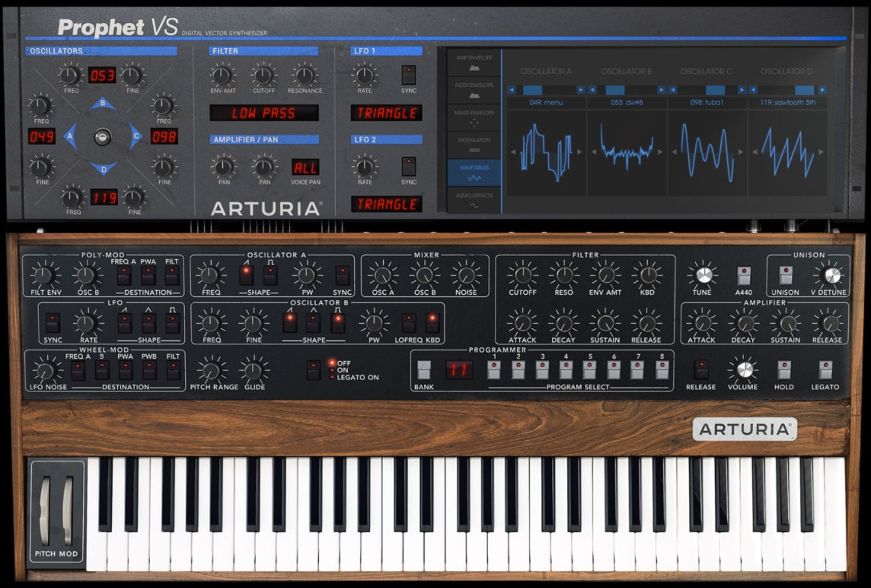Click previous wave arrow for Oscillator A

512,90
